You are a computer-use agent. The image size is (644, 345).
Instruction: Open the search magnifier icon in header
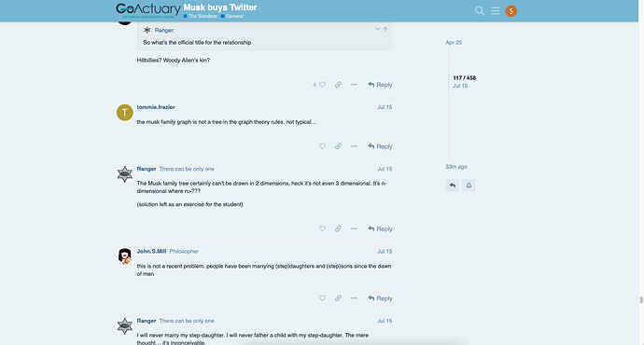(x=480, y=10)
